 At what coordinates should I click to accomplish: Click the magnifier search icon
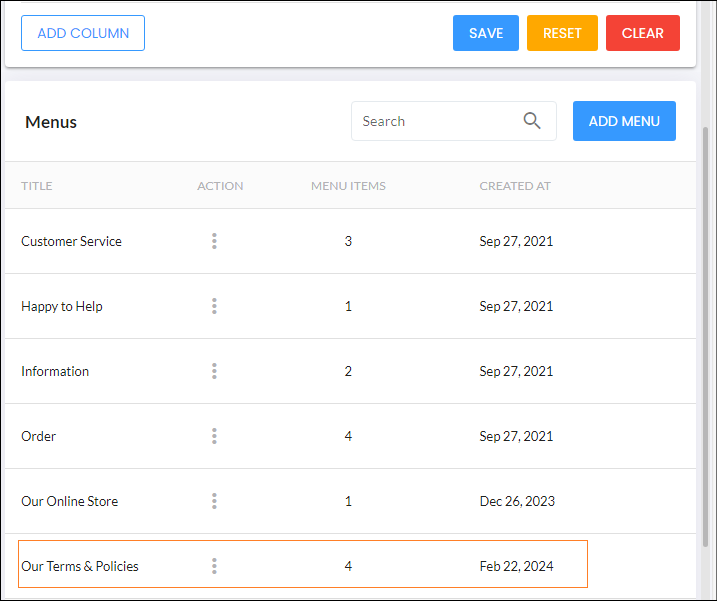532,121
